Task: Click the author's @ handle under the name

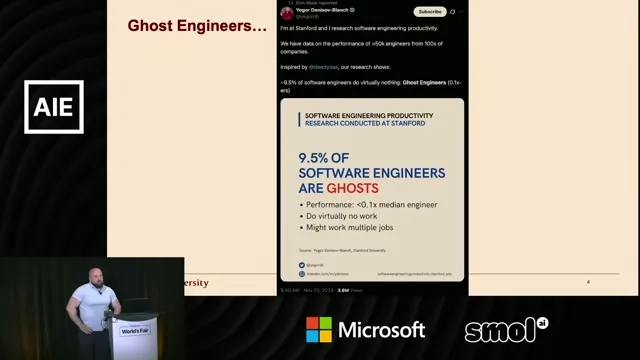Action: (x=307, y=17)
